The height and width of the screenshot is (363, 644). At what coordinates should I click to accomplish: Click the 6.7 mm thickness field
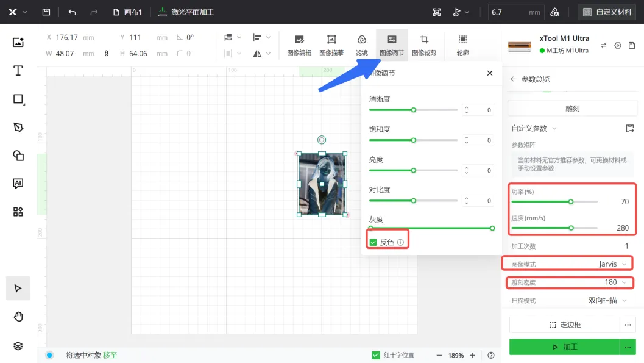pos(516,12)
